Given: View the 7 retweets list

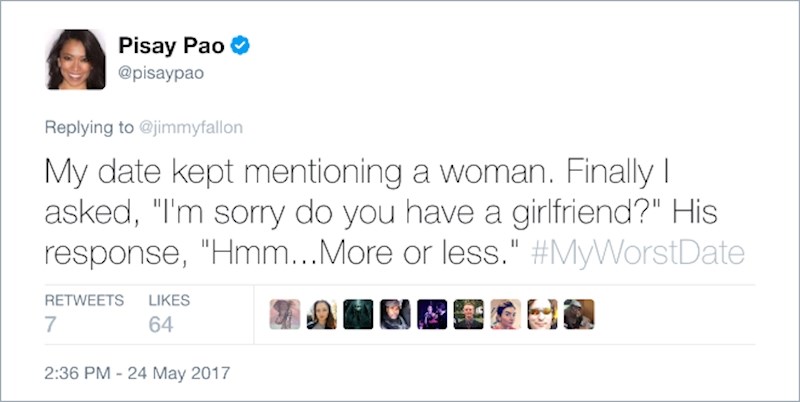Looking at the screenshot, I should point(52,324).
